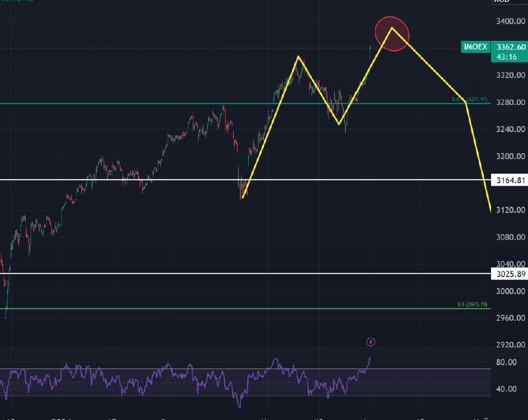Click the 2960.00 price axis label
528x420 pixels.
510,318
